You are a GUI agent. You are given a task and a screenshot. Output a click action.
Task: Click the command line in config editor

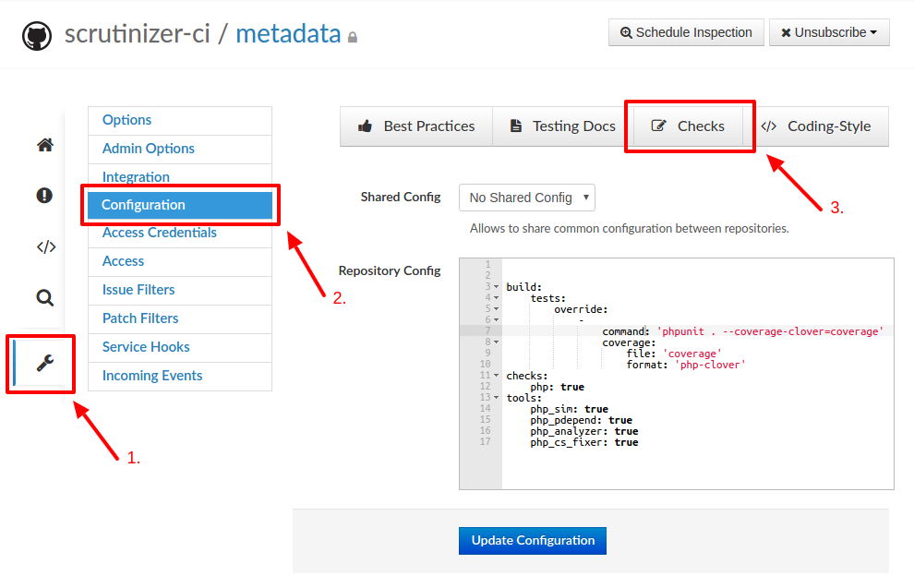click(742, 331)
